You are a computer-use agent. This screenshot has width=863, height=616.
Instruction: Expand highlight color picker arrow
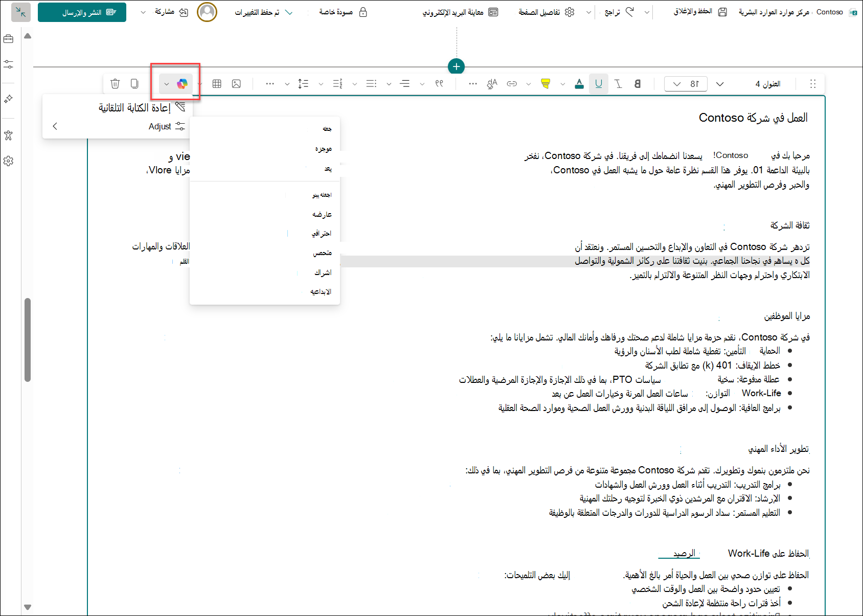click(x=529, y=84)
